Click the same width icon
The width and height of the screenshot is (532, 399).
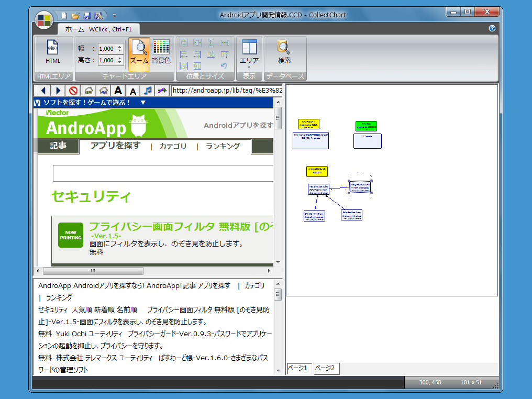(x=184, y=66)
